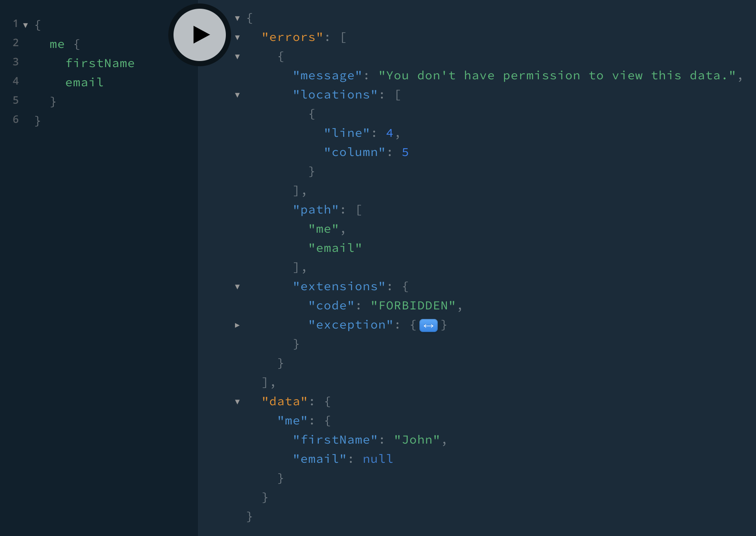756x536 pixels.
Task: Click the "data" key in response
Action: point(285,402)
